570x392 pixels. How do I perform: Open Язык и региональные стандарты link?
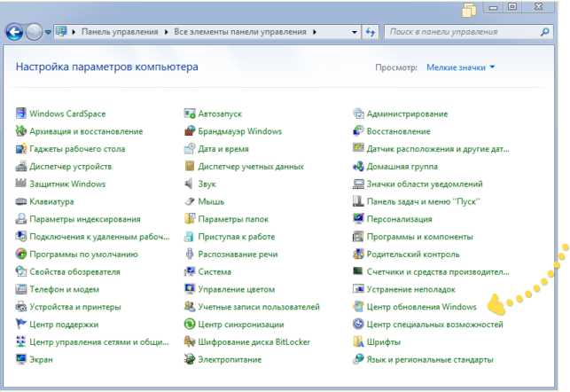tap(430, 360)
